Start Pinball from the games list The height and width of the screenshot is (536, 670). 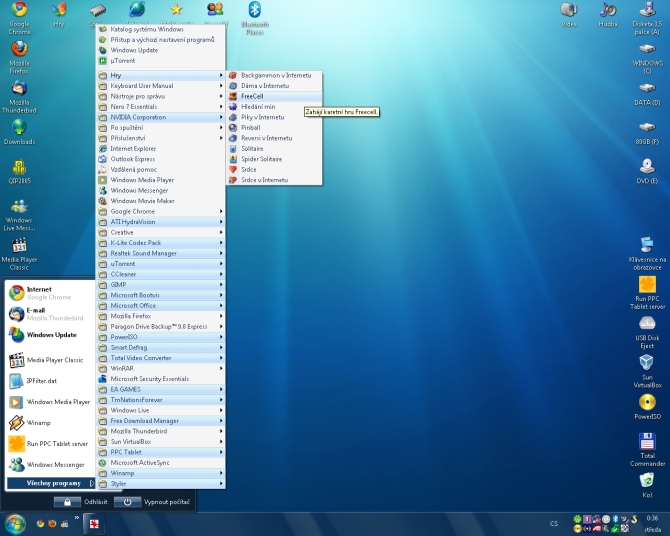[251, 128]
